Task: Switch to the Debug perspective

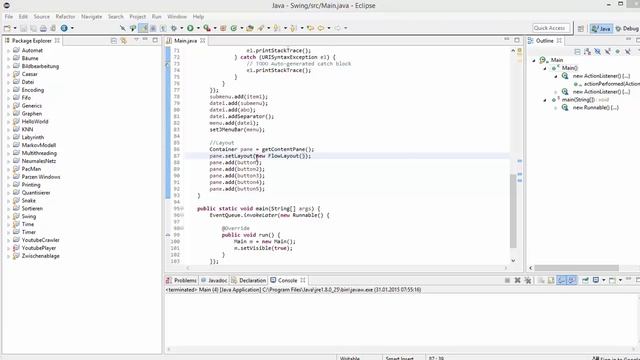Action: 627,29
